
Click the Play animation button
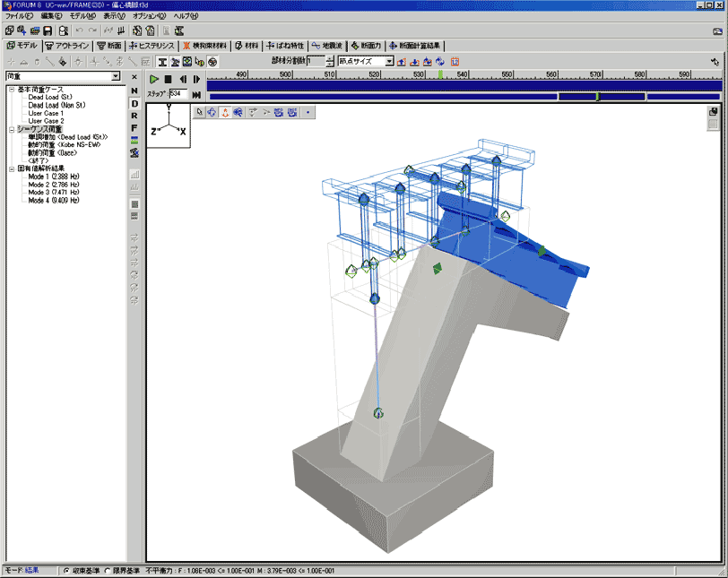(x=154, y=79)
